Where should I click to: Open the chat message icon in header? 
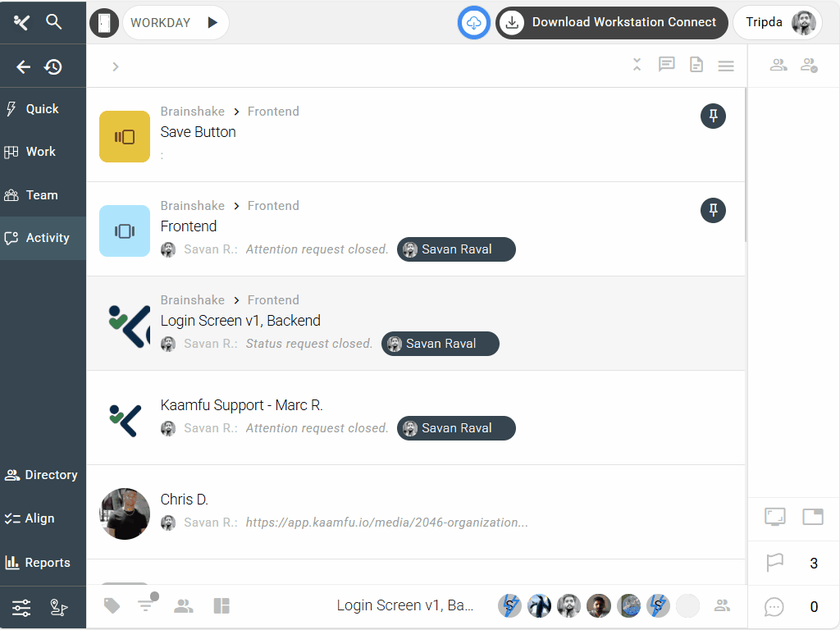coord(667,65)
